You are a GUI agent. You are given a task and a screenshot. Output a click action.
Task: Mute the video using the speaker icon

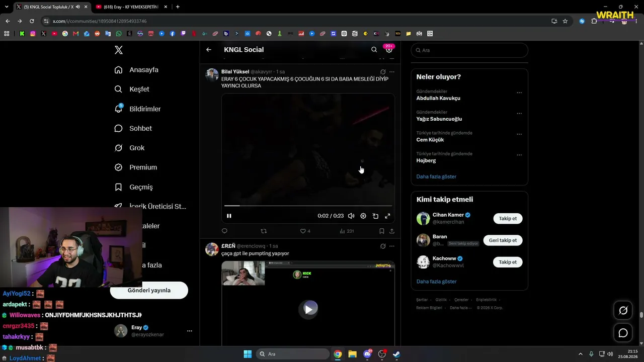coord(351,216)
